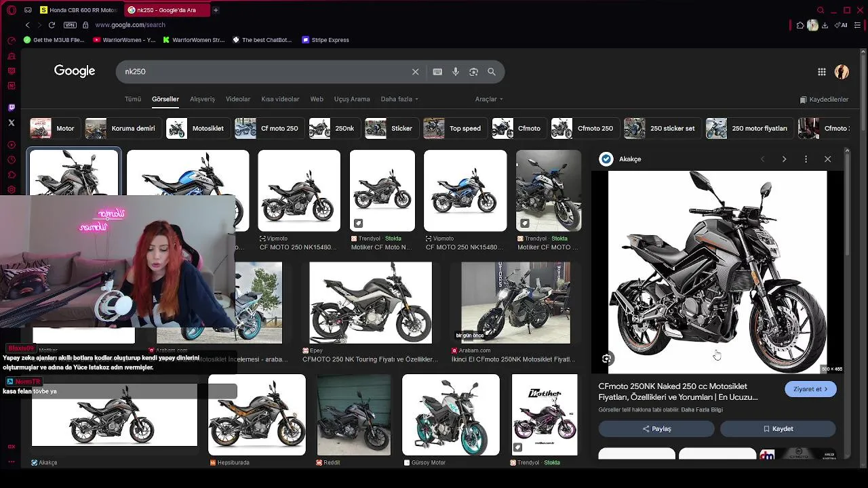This screenshot has width=868, height=488.
Task: Click the Opera tab search magnifier
Action: coord(821,10)
